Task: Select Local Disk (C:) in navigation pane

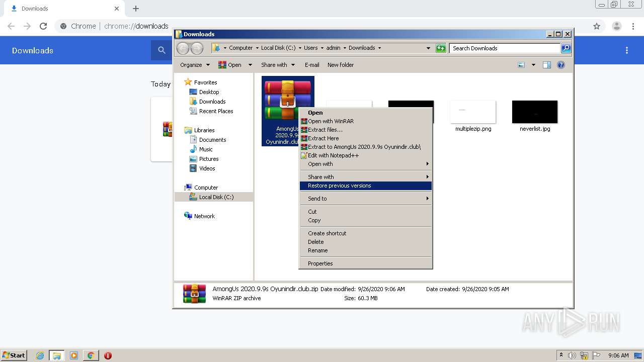Action: [x=216, y=197]
